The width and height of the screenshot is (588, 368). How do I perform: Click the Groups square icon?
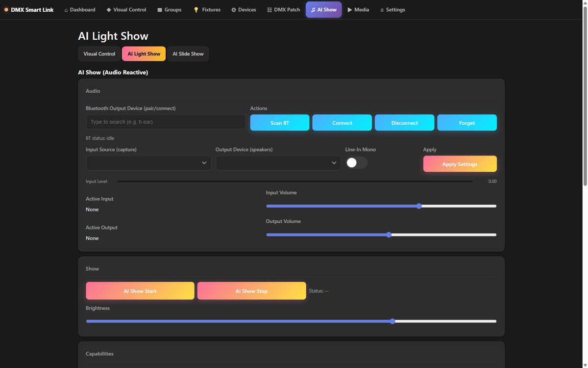tap(160, 10)
